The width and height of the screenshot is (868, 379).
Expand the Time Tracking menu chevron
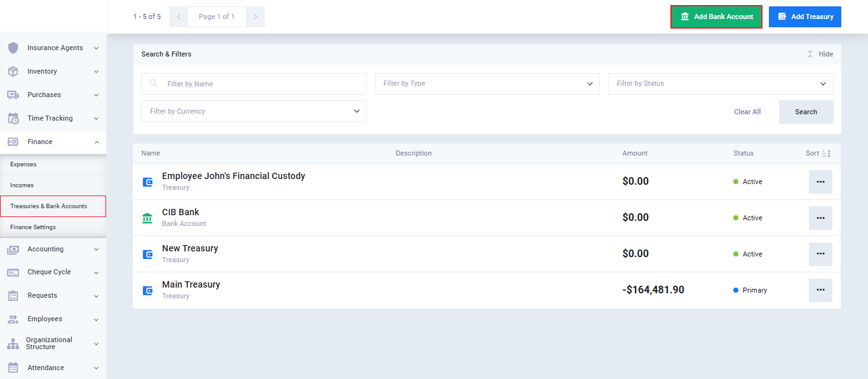96,118
